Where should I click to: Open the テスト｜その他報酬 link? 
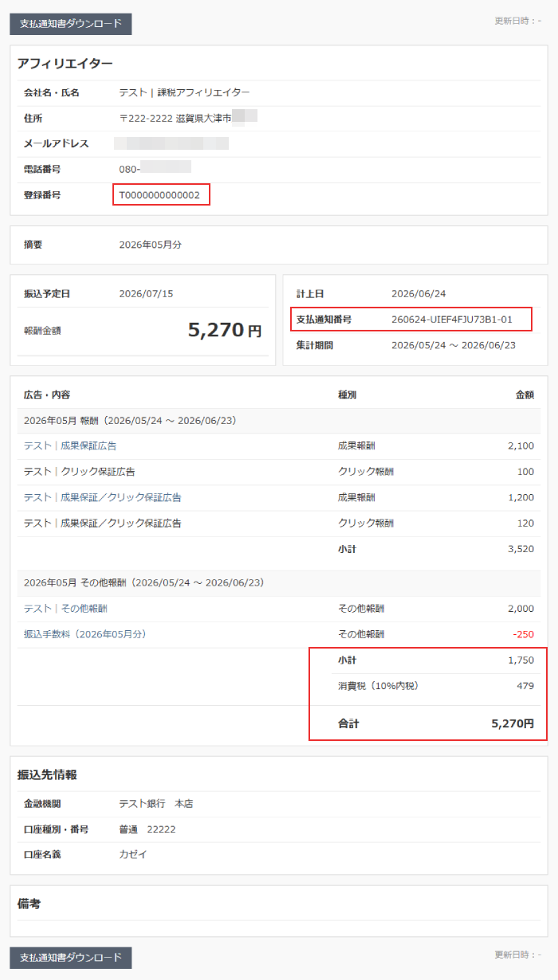pyautogui.click(x=65, y=609)
